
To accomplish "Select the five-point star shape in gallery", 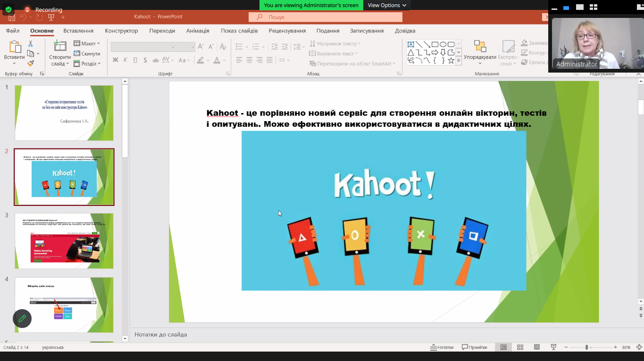I will coord(451,60).
